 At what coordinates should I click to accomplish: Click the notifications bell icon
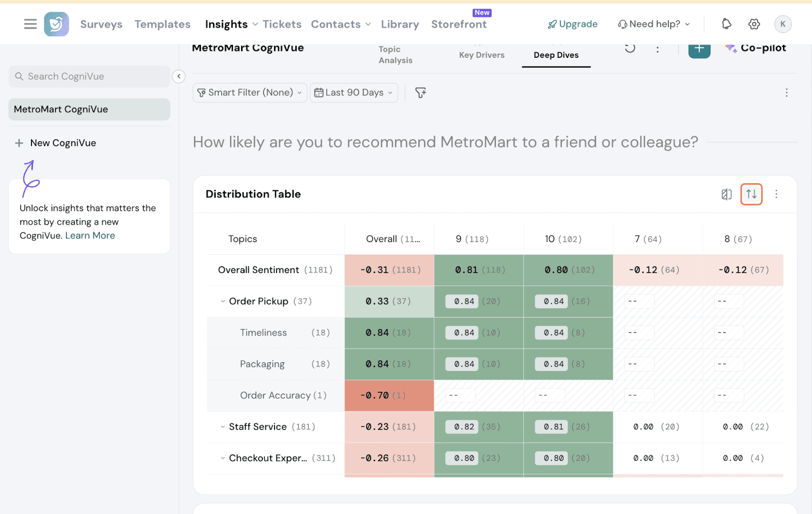point(726,24)
